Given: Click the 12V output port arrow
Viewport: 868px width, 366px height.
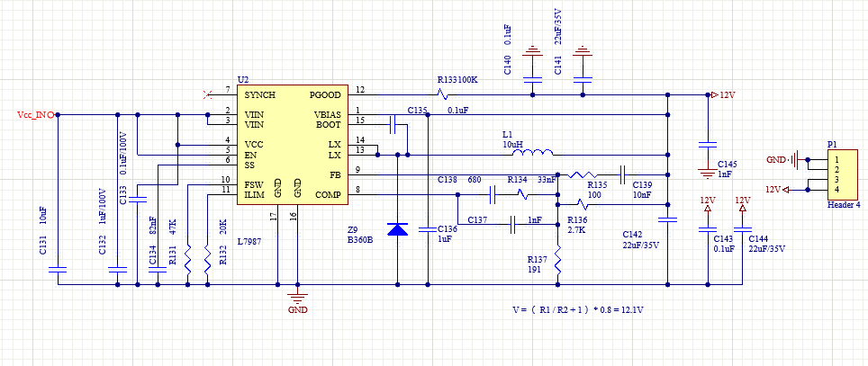Looking at the screenshot, I should point(716,95).
